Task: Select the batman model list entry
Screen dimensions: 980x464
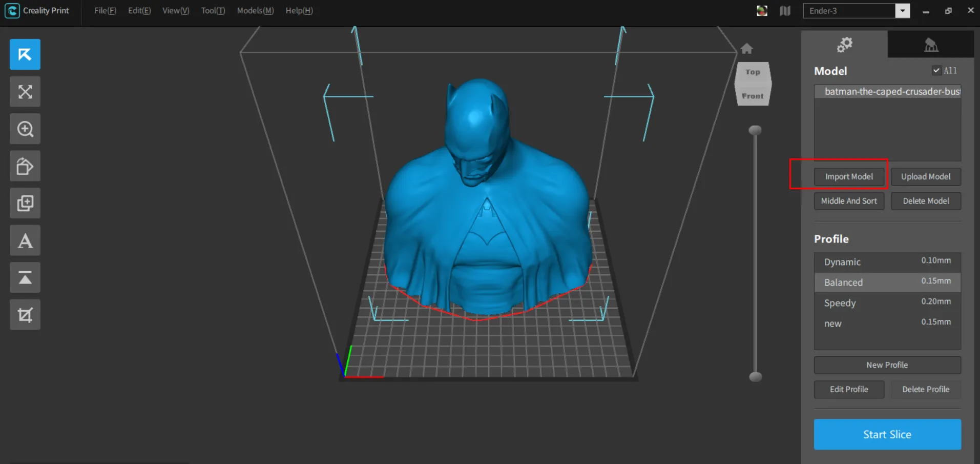Action: (891, 92)
